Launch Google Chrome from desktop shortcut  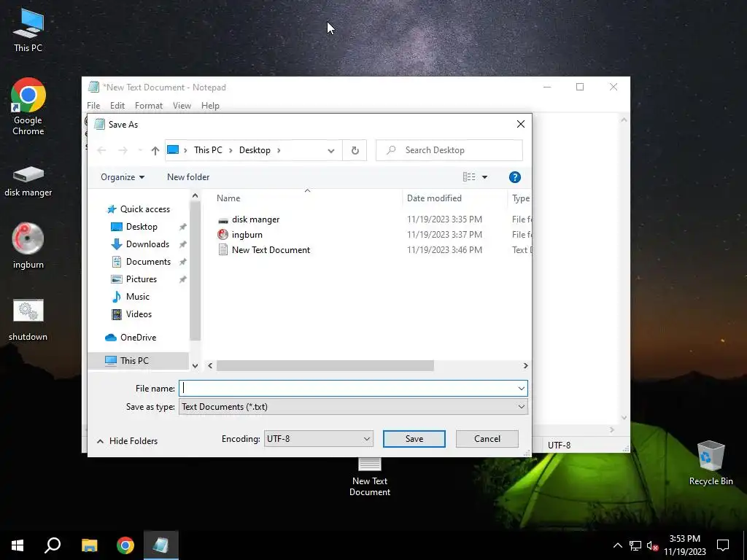(28, 106)
